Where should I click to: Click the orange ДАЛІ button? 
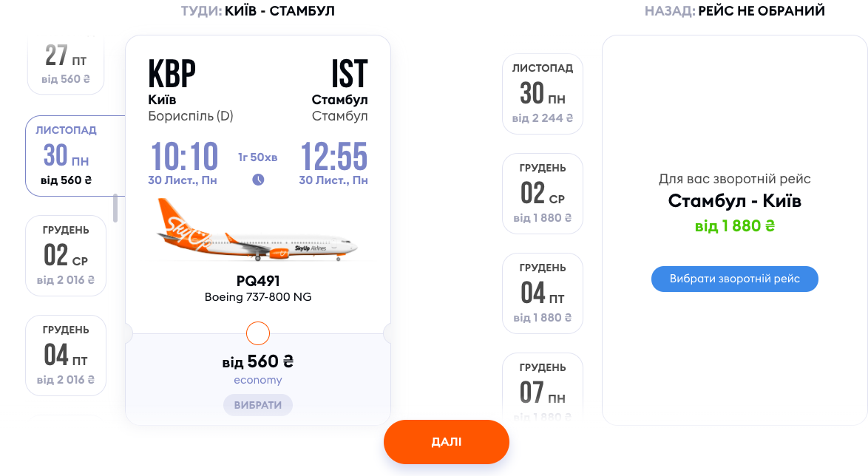tap(446, 442)
